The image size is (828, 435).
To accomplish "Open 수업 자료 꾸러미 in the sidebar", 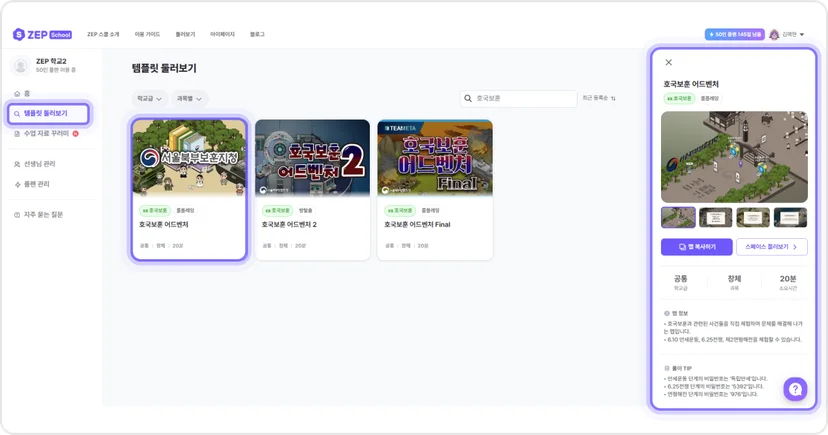I will [46, 134].
